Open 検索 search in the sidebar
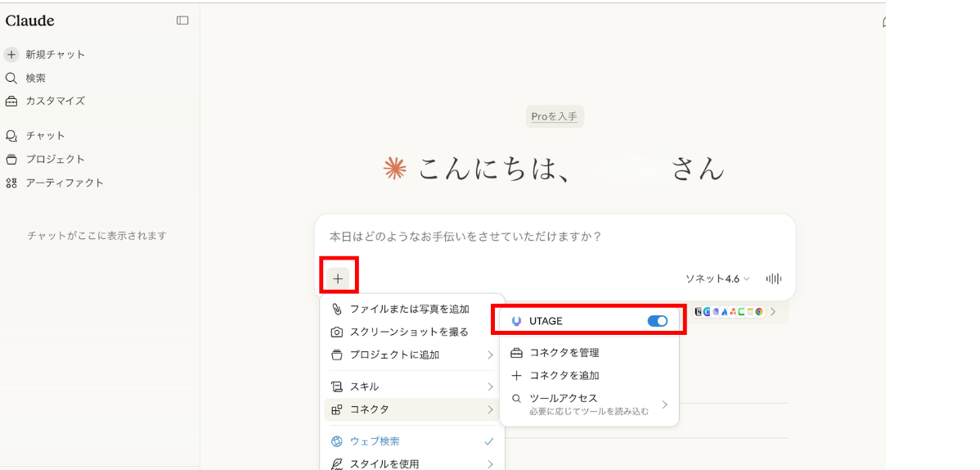This screenshot has height=470, width=980. [x=35, y=79]
